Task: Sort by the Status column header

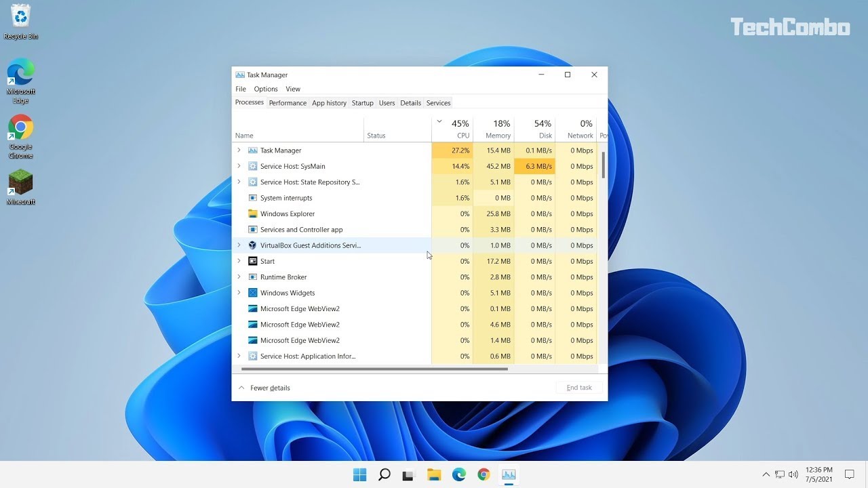Action: [397, 128]
